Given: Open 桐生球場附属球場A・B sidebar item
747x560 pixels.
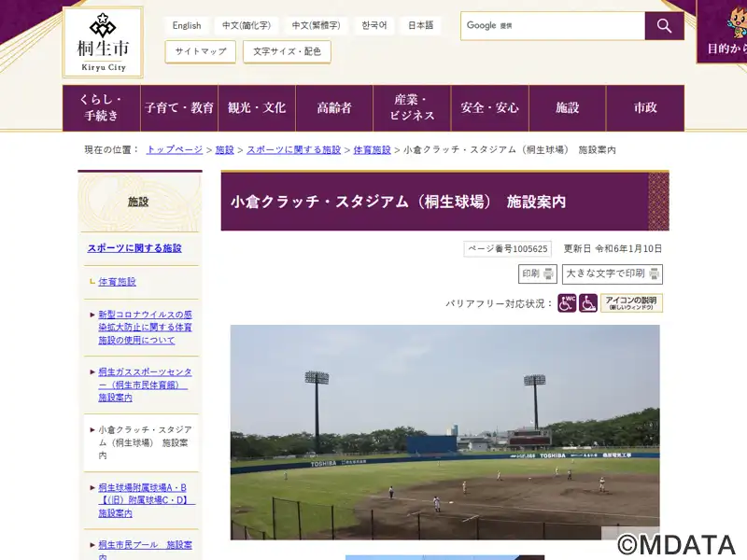Looking at the screenshot, I should pos(145,500).
